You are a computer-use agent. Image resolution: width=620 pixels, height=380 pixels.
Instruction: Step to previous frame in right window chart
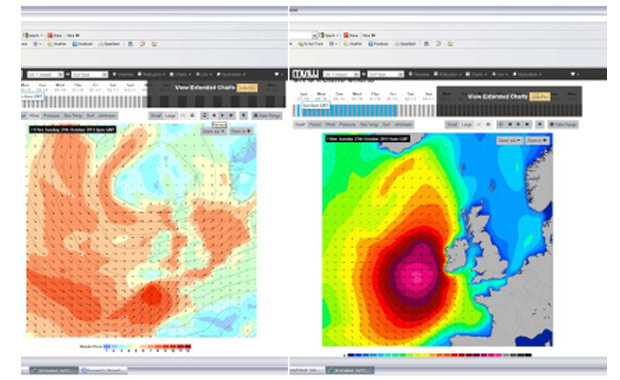(x=510, y=125)
